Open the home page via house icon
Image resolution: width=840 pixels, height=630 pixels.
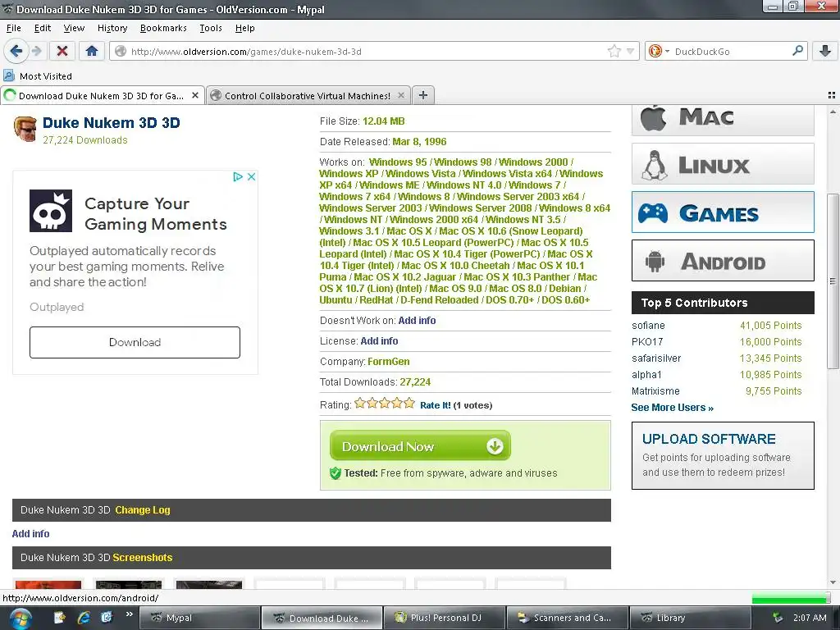[92, 52]
